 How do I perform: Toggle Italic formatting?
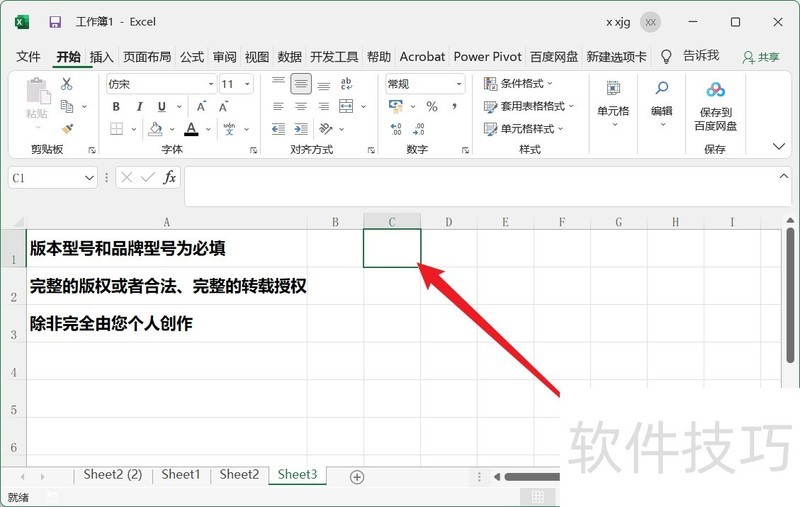[137, 107]
